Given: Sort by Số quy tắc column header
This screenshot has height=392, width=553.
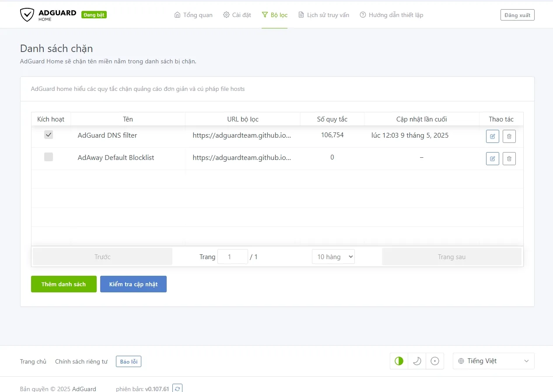Looking at the screenshot, I should 332,119.
